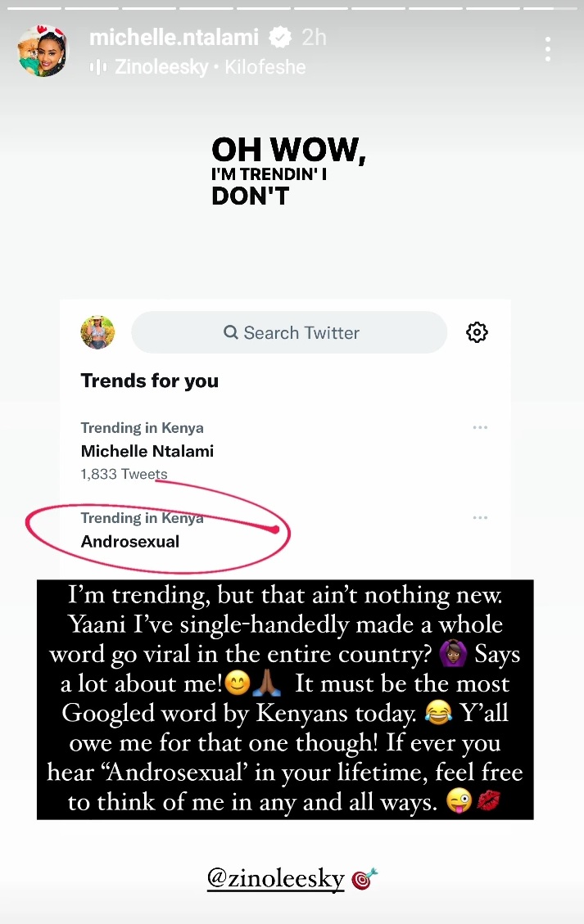
Task: Click the magnifier icon in search bar
Action: (x=231, y=332)
